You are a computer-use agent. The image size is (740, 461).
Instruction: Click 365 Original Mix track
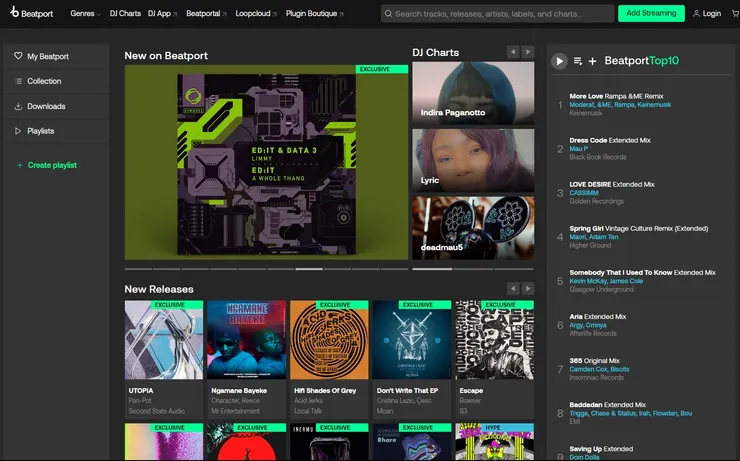click(x=595, y=361)
